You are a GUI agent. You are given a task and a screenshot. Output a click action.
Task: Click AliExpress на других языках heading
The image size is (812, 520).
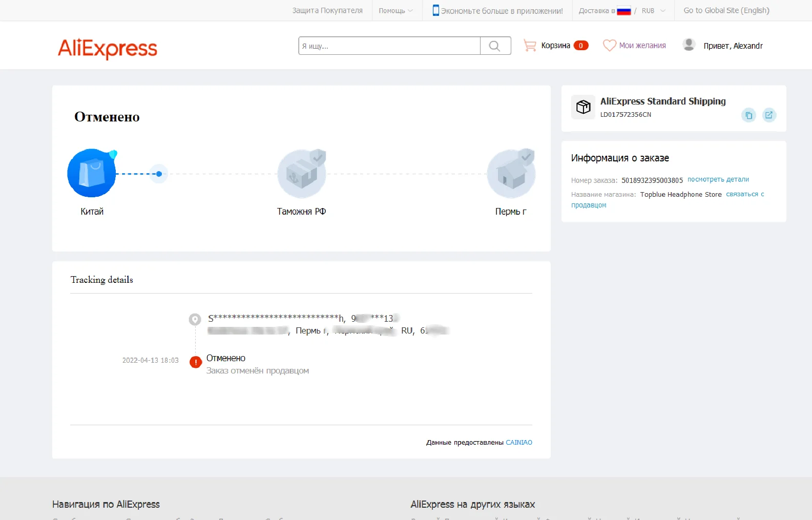tap(473, 505)
